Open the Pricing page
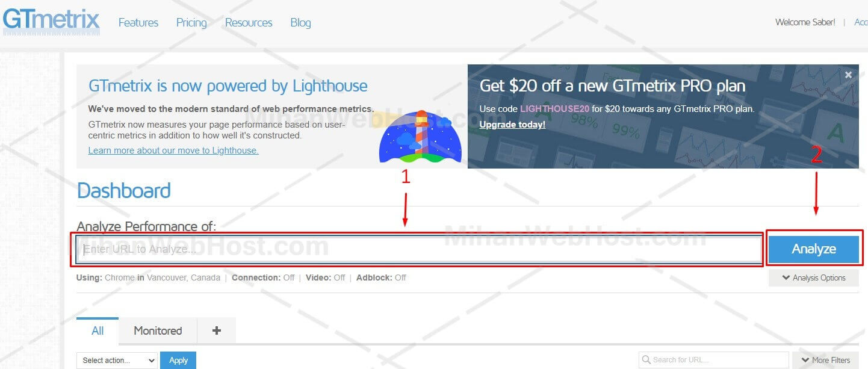 coord(191,23)
